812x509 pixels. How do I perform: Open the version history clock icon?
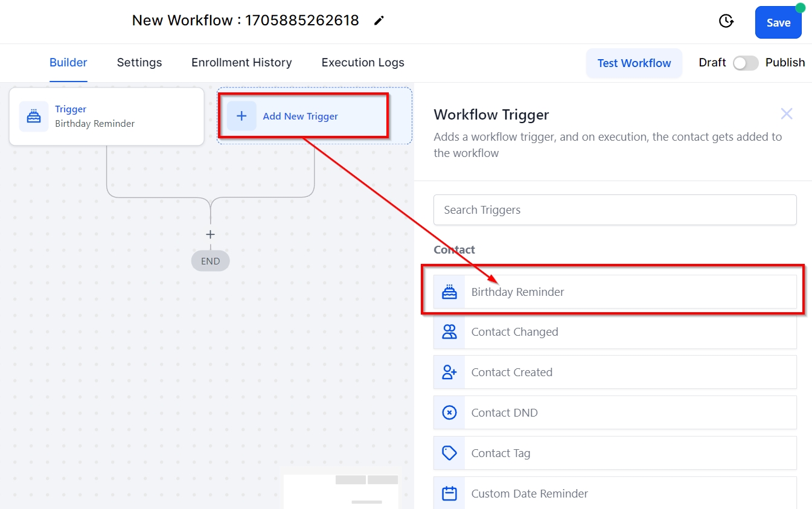click(x=726, y=21)
